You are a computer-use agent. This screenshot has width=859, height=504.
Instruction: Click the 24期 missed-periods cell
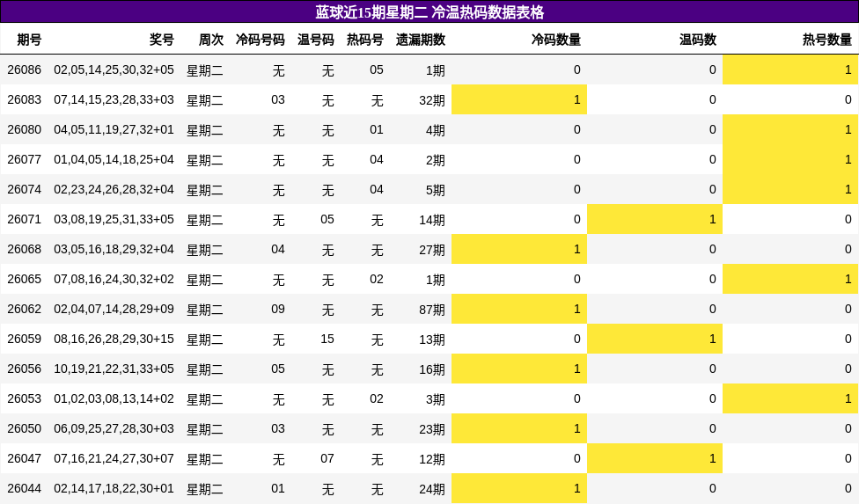(432, 489)
